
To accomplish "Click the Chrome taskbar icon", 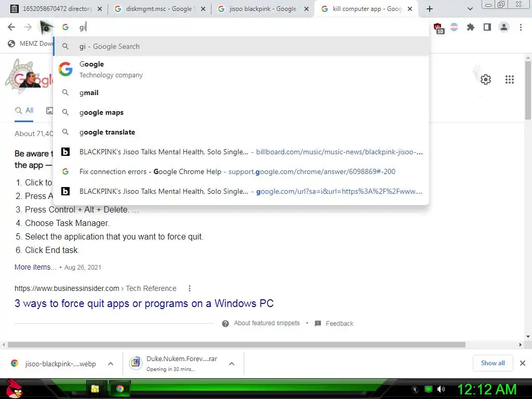I will tap(120, 389).
